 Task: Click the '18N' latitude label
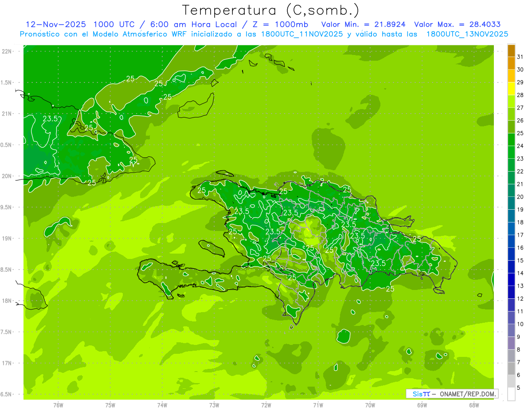tap(6, 301)
